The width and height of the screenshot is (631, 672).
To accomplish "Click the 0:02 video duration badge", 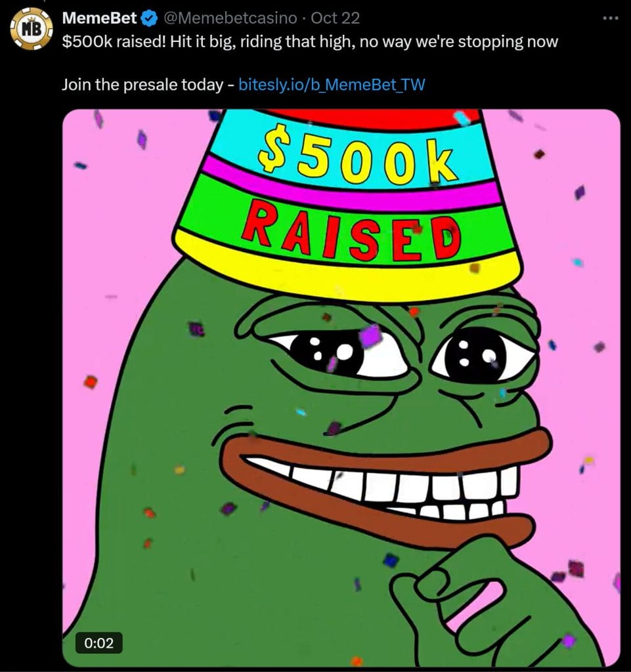I will (x=99, y=643).
